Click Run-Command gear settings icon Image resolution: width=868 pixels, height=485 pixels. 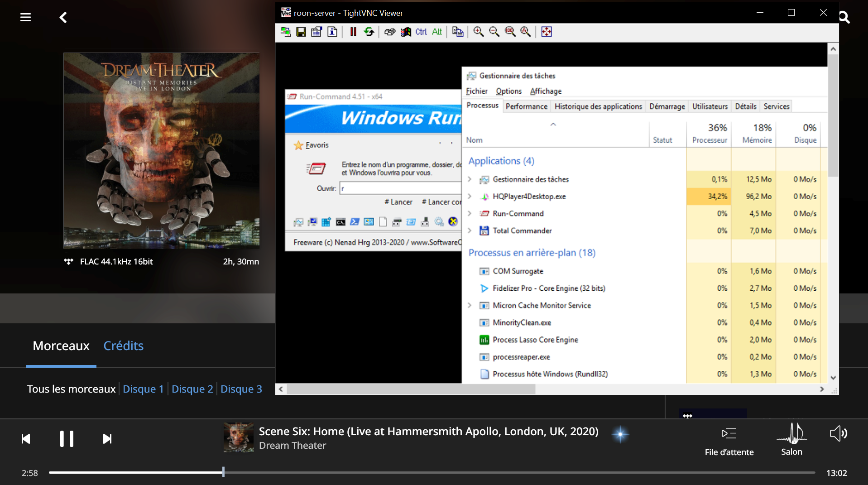tap(439, 222)
